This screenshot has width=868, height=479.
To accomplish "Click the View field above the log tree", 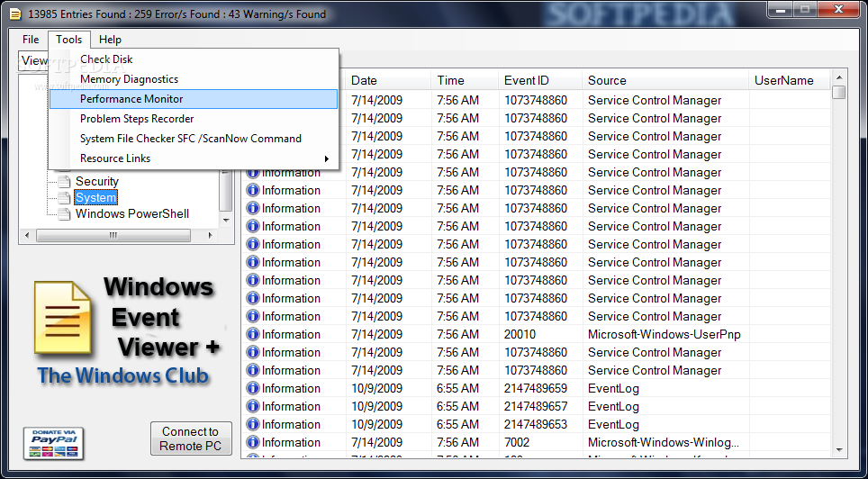I will coord(33,60).
